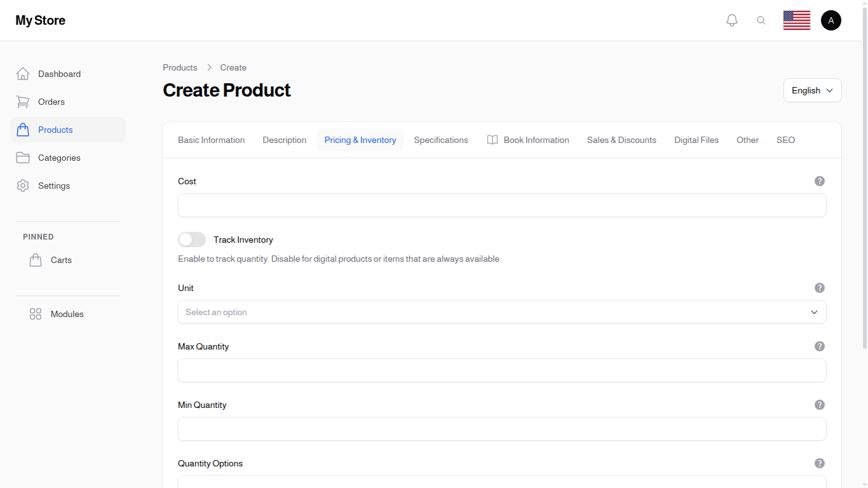Click the Products breadcrumb link
Viewport: 868px width, 488px height.
pos(180,67)
